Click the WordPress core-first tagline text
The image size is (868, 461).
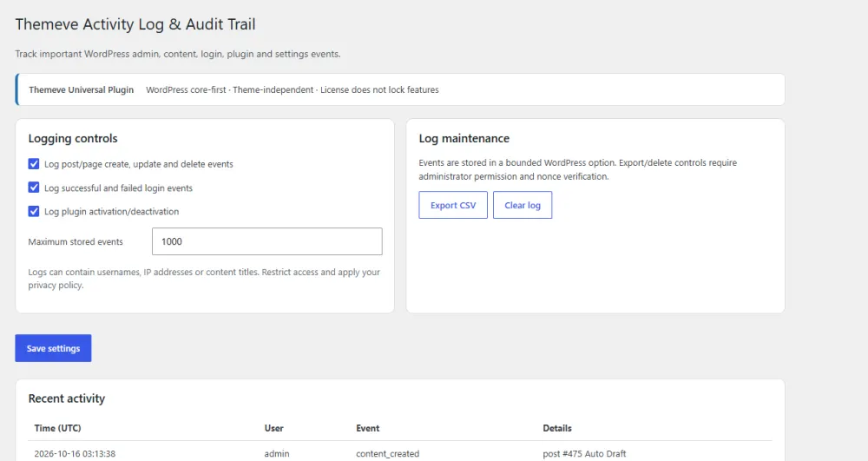(293, 89)
